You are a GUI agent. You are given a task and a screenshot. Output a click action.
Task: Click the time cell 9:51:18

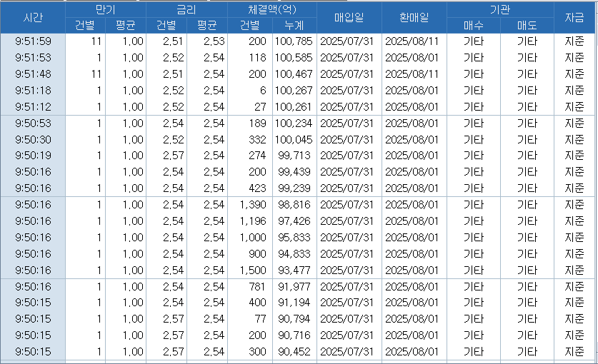pyautogui.click(x=33, y=90)
